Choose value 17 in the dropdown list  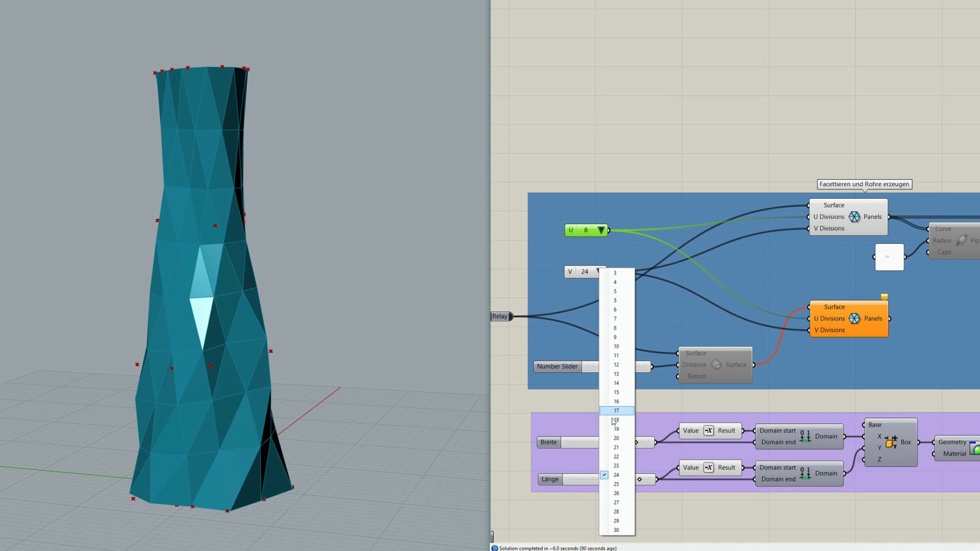click(617, 411)
